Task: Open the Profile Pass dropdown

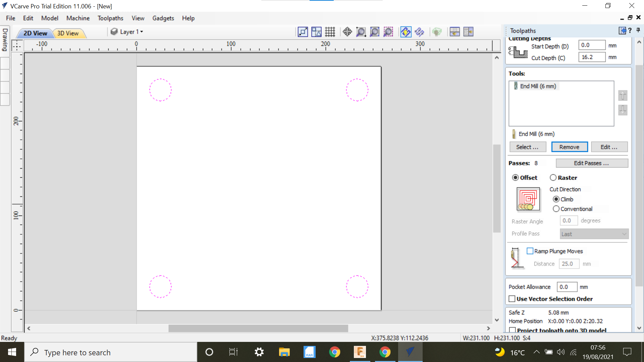Action: pos(594,234)
